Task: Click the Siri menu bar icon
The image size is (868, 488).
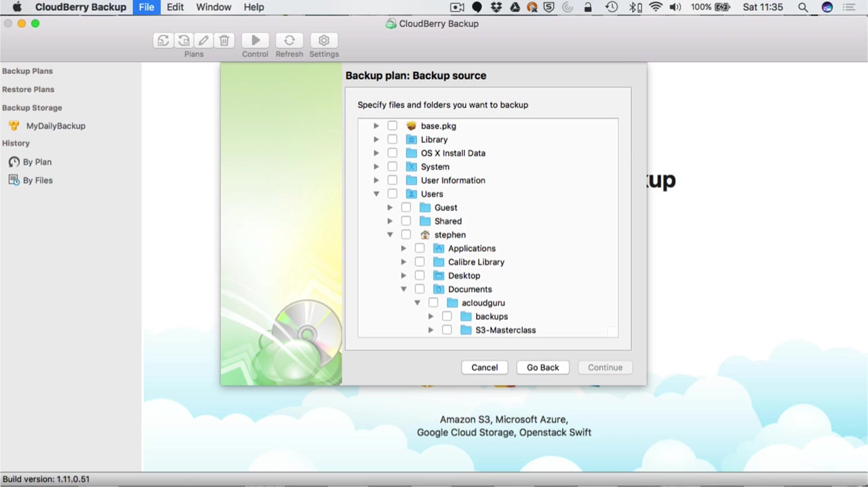Action: pyautogui.click(x=827, y=7)
